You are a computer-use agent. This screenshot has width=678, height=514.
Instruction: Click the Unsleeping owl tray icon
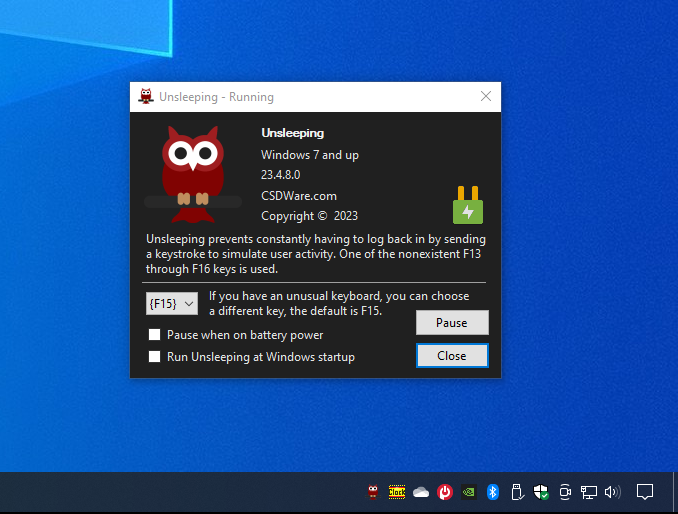pyautogui.click(x=373, y=492)
